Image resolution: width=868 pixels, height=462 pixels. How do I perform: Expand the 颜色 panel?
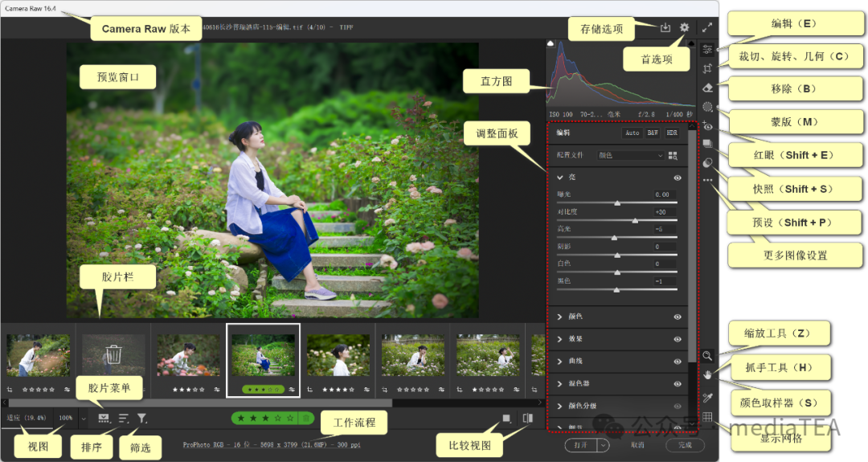click(559, 317)
